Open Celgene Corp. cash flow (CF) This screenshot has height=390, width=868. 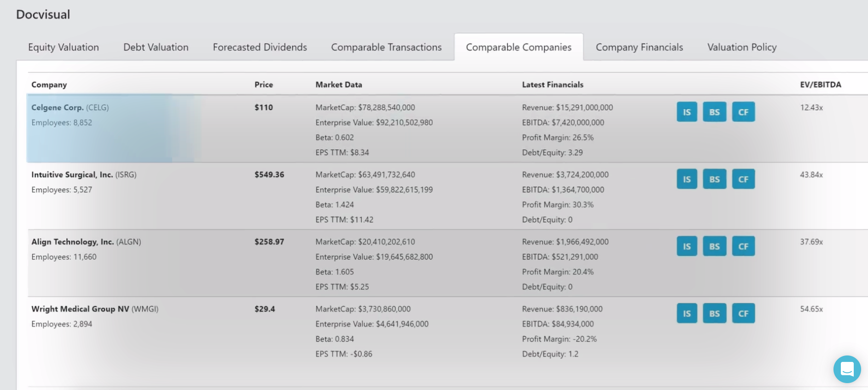pos(743,112)
